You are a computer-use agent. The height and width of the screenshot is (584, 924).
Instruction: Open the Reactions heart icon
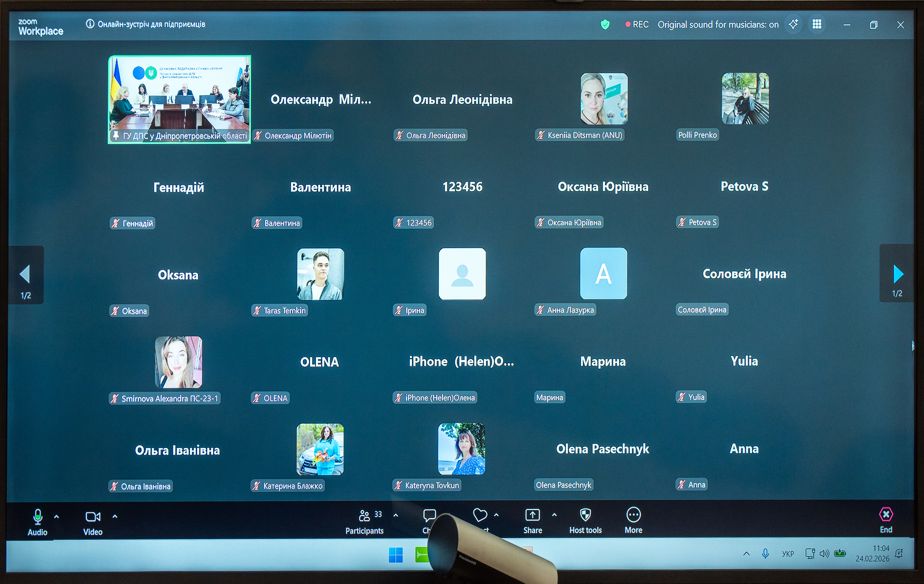(480, 515)
